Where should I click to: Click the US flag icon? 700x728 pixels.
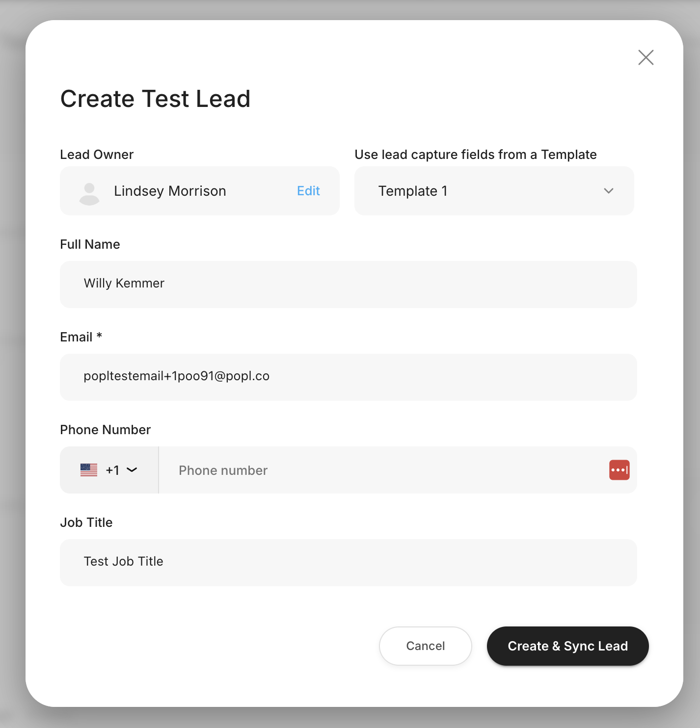point(89,470)
